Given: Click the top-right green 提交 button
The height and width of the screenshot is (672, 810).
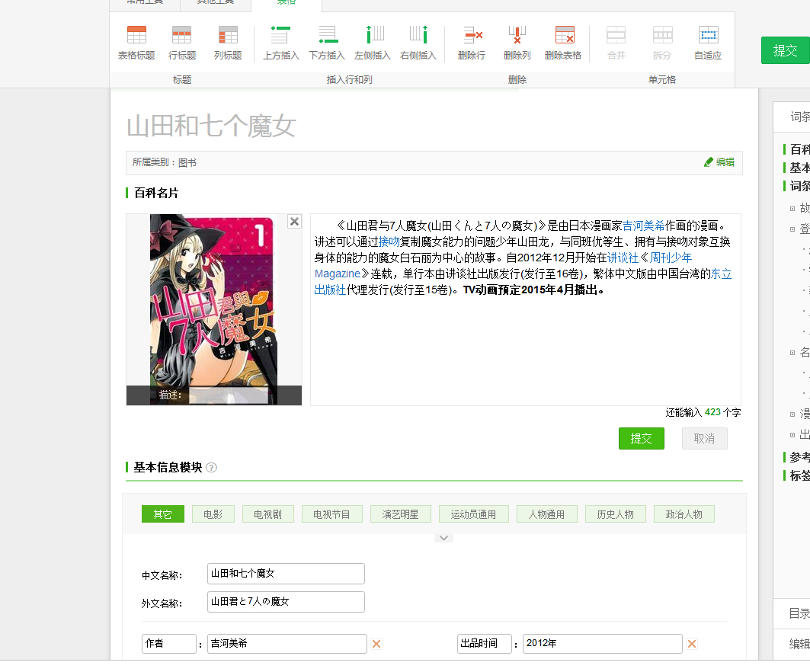Looking at the screenshot, I should (785, 50).
